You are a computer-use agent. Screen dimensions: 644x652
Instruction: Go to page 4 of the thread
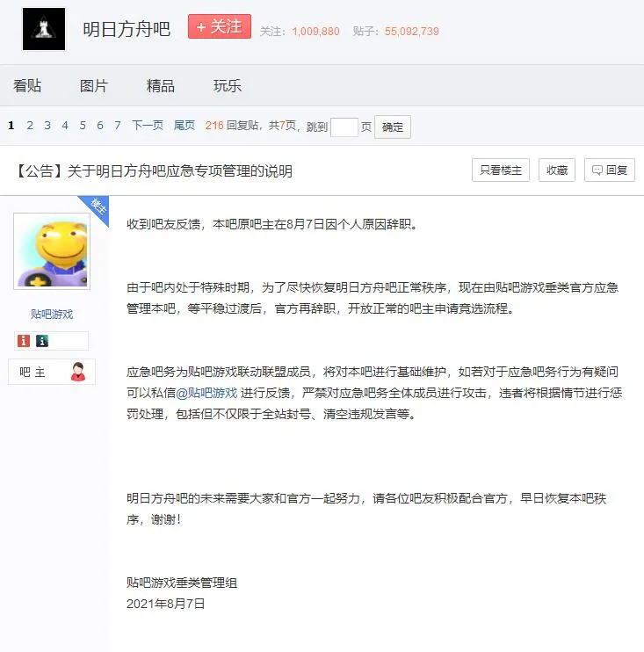[x=65, y=126]
